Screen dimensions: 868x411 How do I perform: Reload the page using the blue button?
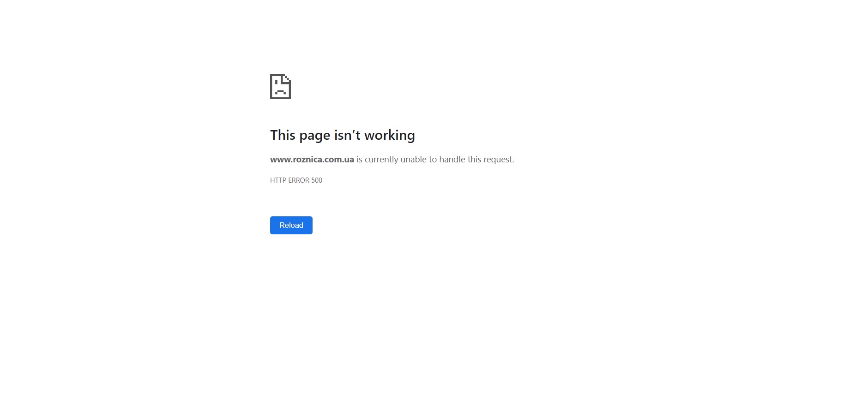tap(291, 225)
